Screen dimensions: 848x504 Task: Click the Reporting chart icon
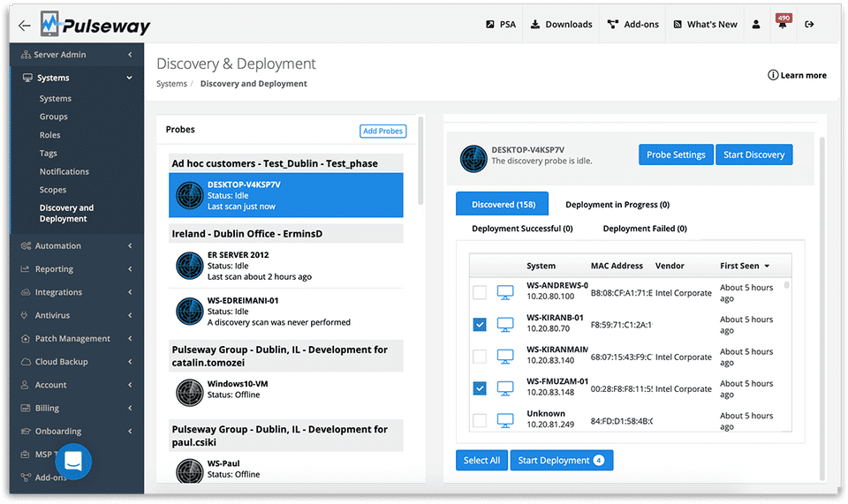point(25,269)
